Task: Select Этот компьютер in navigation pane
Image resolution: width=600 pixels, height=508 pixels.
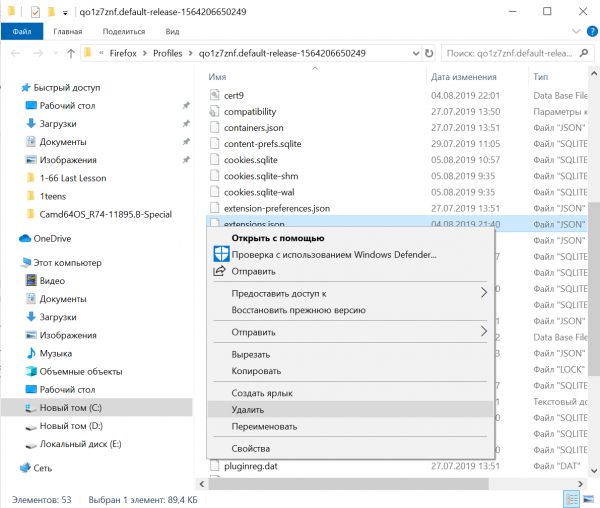Action: (67, 262)
